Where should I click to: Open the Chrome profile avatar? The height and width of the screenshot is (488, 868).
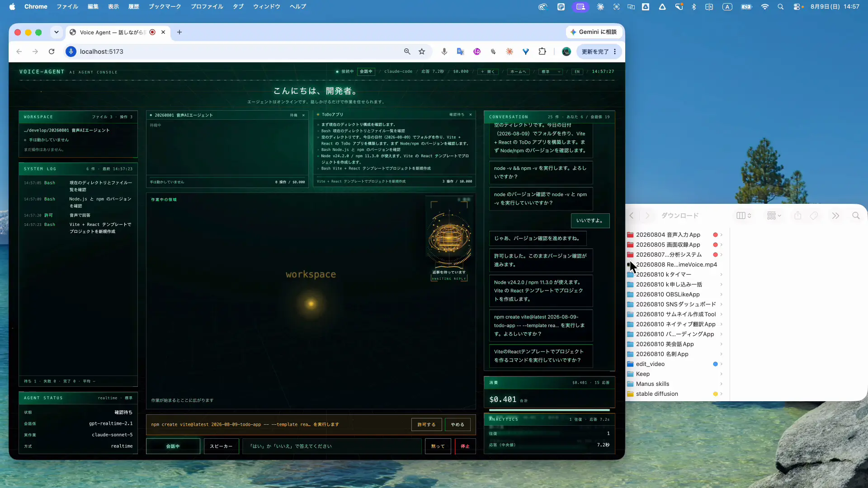[x=566, y=52]
